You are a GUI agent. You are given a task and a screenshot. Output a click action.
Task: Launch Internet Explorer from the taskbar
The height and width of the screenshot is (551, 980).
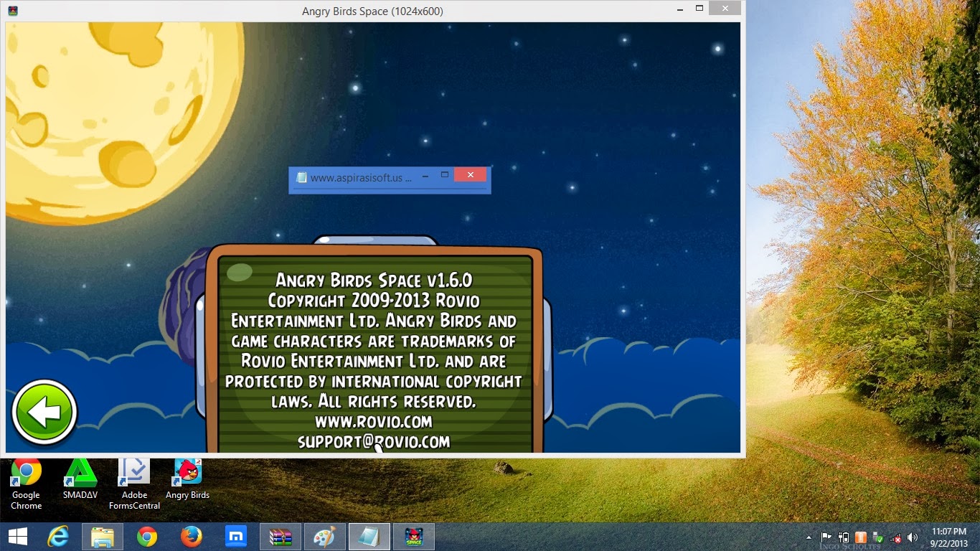58,537
